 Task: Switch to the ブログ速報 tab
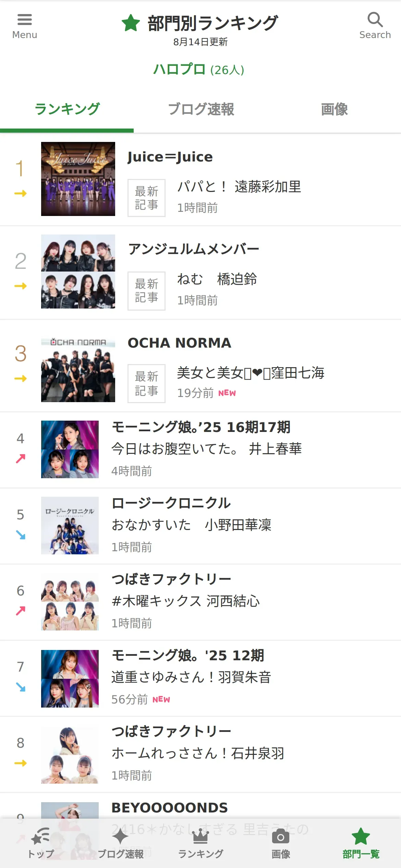pos(200,109)
